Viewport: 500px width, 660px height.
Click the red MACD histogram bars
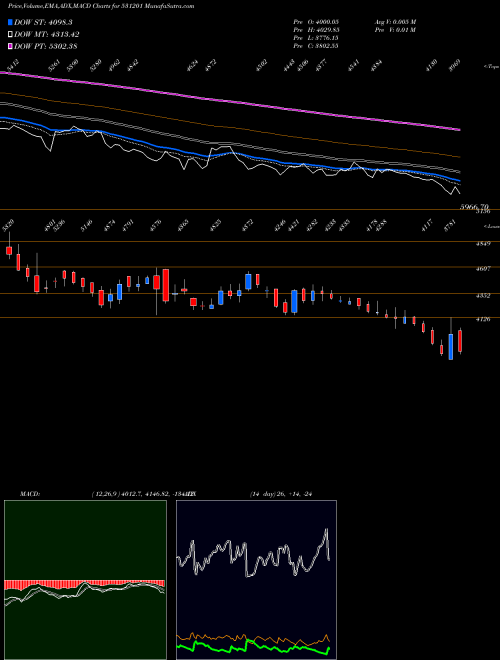[84, 585]
